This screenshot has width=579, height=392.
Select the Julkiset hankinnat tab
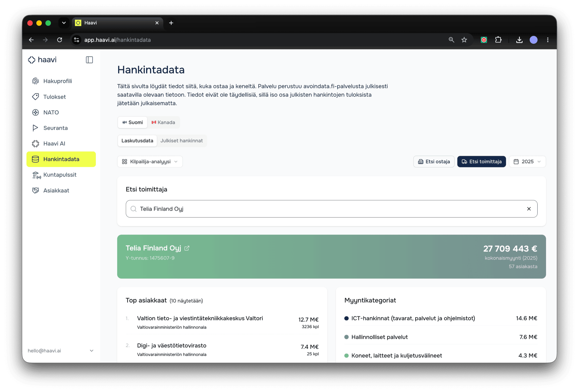[x=182, y=141]
